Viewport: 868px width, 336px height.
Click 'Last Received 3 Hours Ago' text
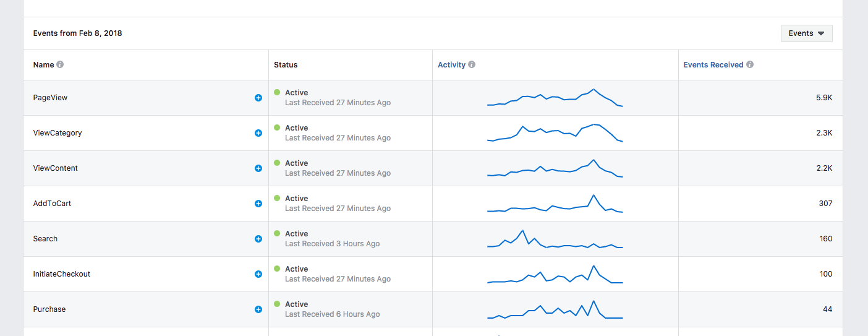click(333, 244)
